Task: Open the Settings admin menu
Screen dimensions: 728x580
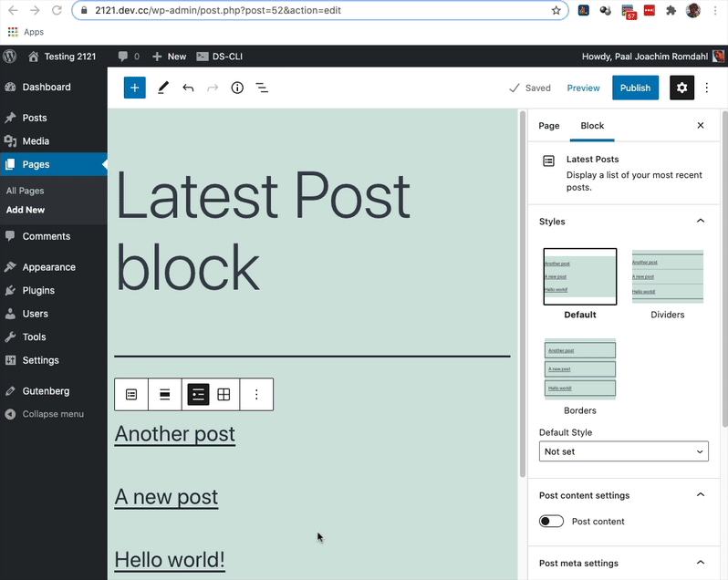Action: pos(54,360)
